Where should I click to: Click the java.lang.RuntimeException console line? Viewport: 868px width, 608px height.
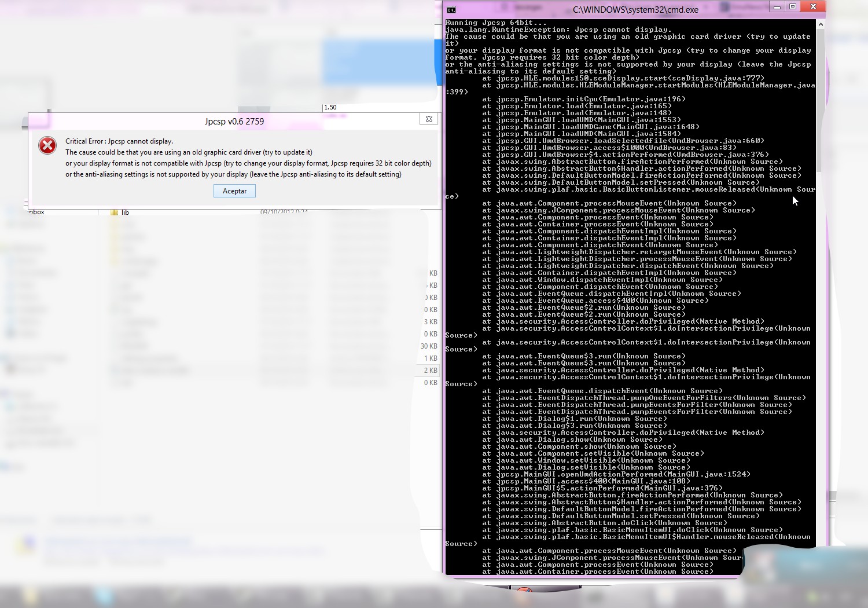pyautogui.click(x=558, y=30)
